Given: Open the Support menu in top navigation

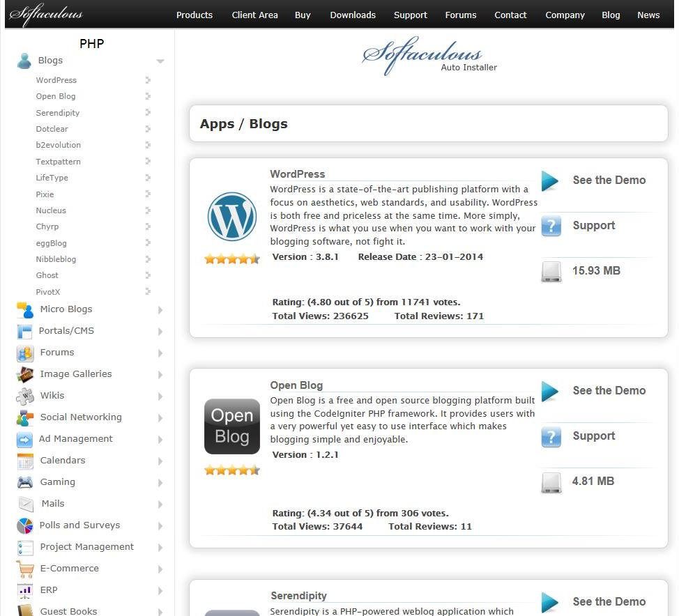Looking at the screenshot, I should (x=410, y=15).
